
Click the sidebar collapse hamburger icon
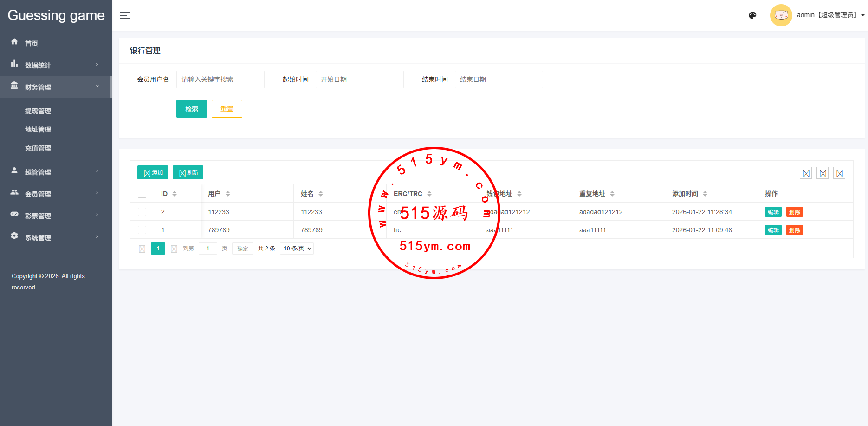(125, 15)
